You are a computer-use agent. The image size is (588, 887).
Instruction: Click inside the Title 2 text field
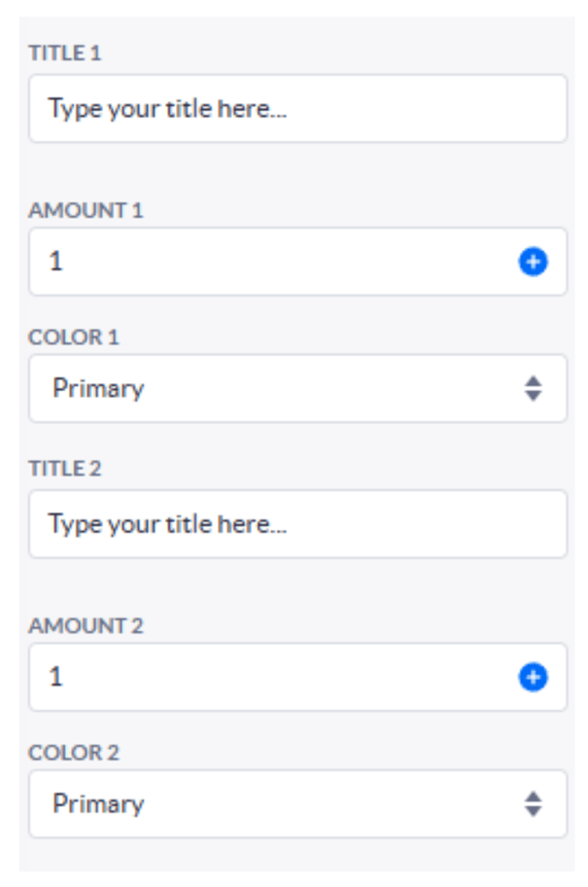pos(292,520)
